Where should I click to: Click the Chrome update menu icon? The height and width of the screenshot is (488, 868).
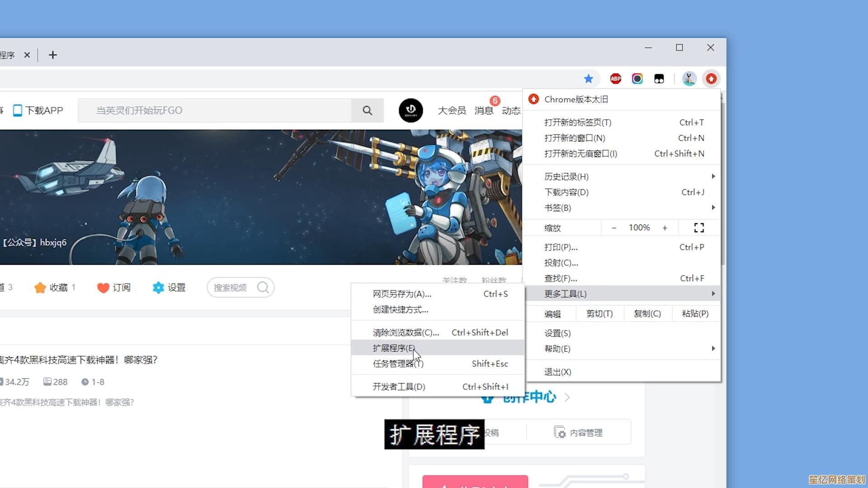tap(711, 79)
